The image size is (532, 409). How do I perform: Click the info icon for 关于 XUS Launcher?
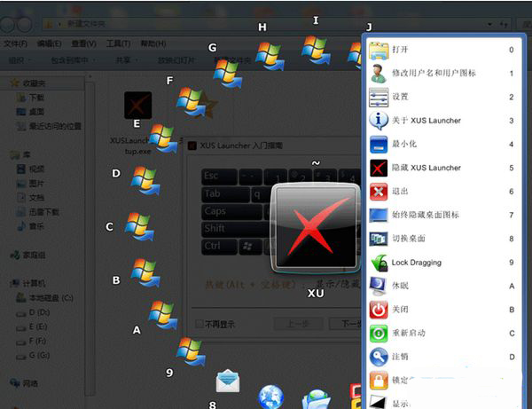tap(379, 121)
